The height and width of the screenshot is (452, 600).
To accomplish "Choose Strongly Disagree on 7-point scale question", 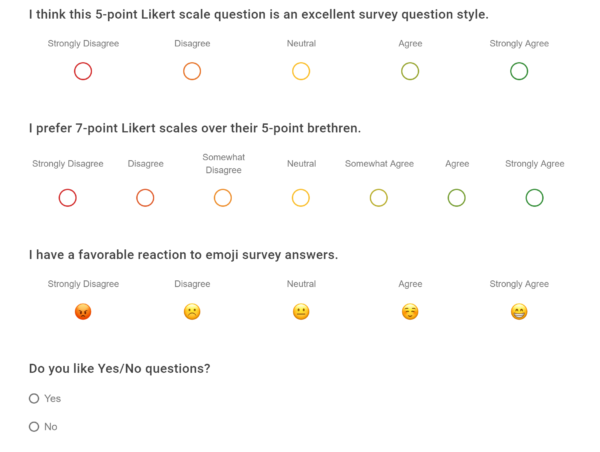I will (x=68, y=198).
